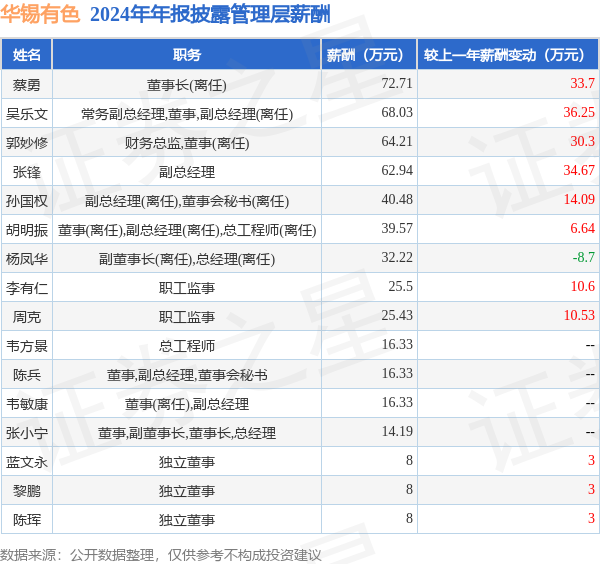Click the title text 华锡有色
This screenshot has width=600, height=564.
(40, 14)
